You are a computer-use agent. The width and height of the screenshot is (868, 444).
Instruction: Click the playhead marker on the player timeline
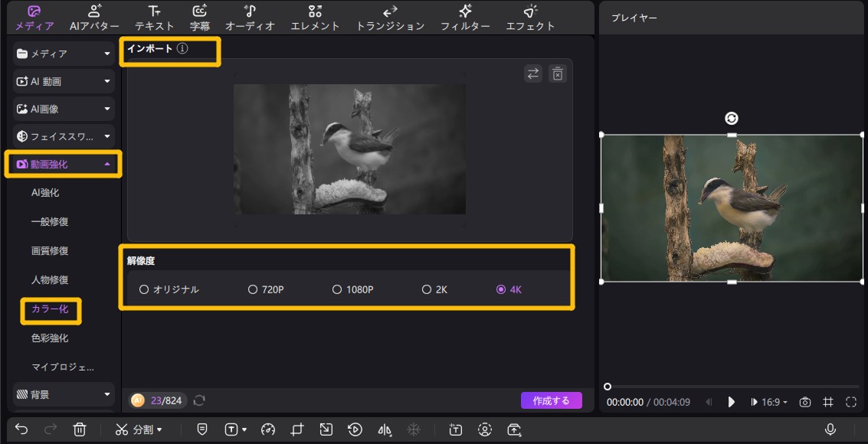point(607,387)
